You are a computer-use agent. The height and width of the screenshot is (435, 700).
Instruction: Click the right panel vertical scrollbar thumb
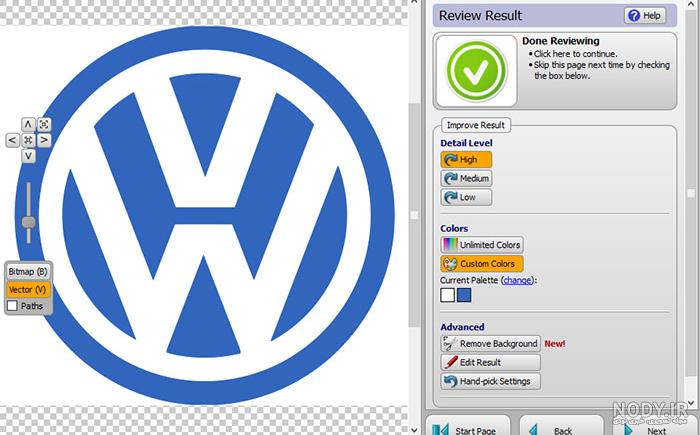[x=691, y=193]
